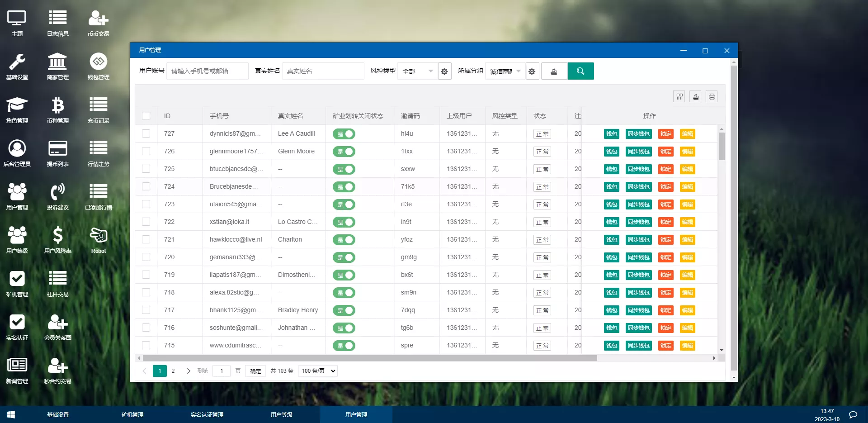Expand the 风控类型 dropdown showing 全部
This screenshot has height=423, width=868.
click(417, 71)
